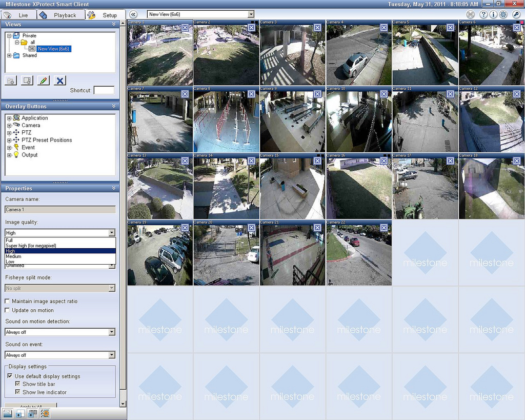Image resolution: width=525 pixels, height=420 pixels.
Task: Click the blue X delete view icon
Action: [60, 80]
